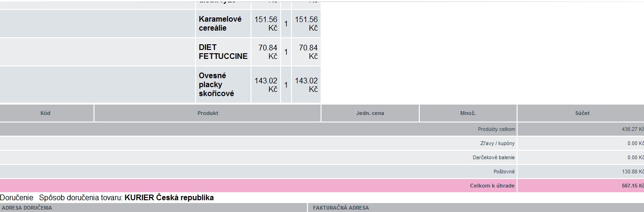Click the Množ. column header
The width and height of the screenshot is (644, 212).
(468, 113)
